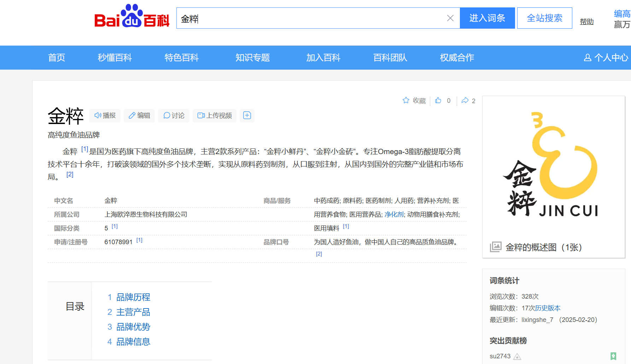
Task: Click the share arrow icon
Action: coord(465,100)
